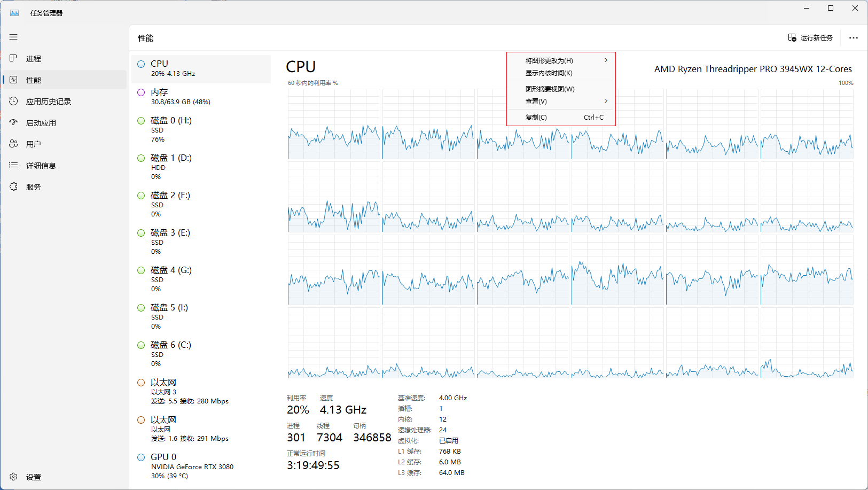This screenshot has height=490, width=868.
Task: Click the first CPU core usage graph
Action: 334,124
